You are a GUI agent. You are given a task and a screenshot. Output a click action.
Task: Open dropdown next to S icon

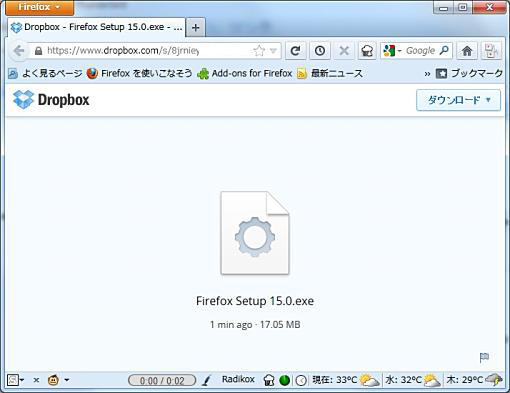tap(22, 380)
